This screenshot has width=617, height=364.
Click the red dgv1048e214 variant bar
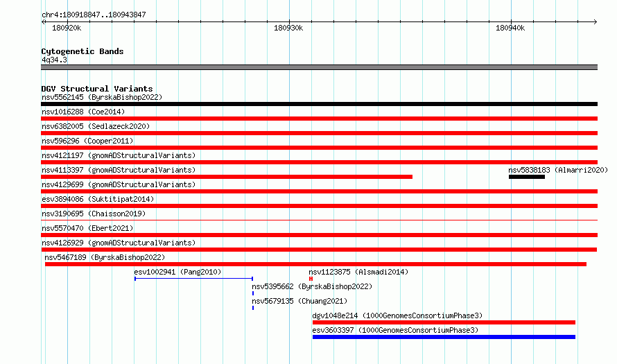[x=444, y=322]
